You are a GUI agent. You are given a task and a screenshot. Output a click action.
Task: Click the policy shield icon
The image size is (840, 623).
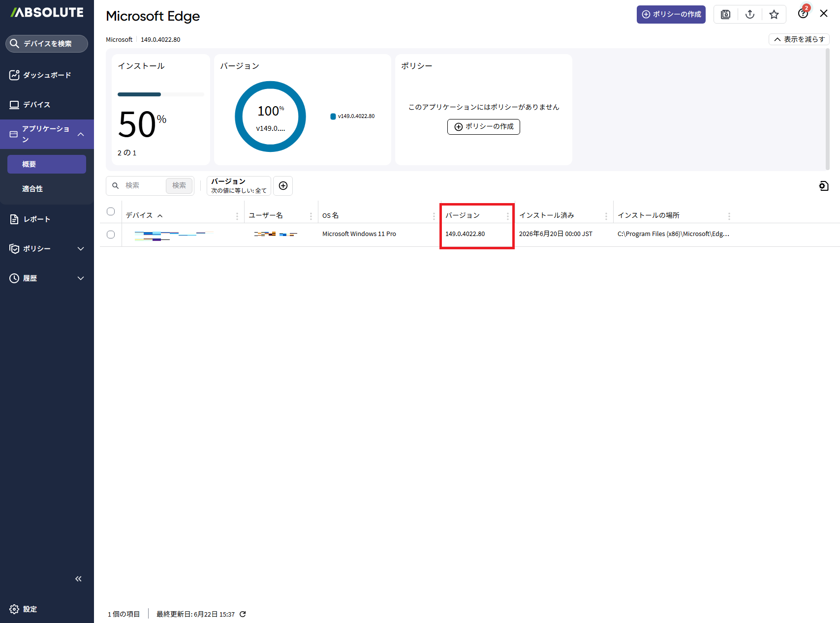(x=14, y=249)
